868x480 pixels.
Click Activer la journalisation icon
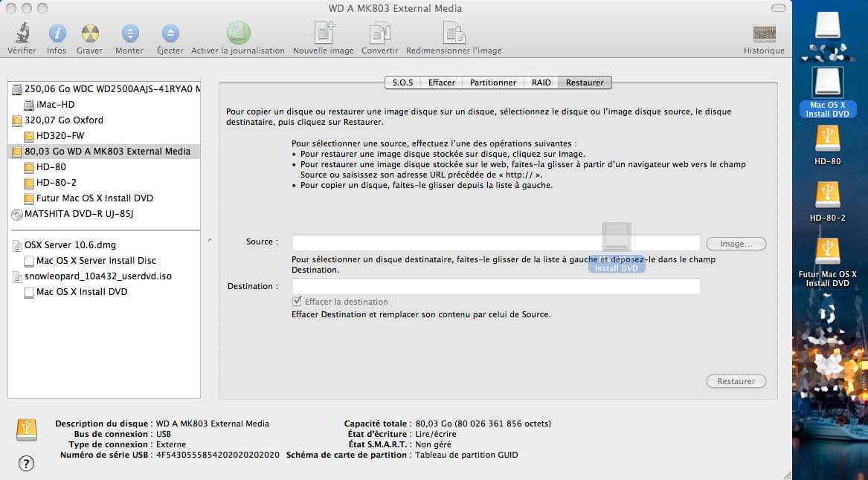238,33
